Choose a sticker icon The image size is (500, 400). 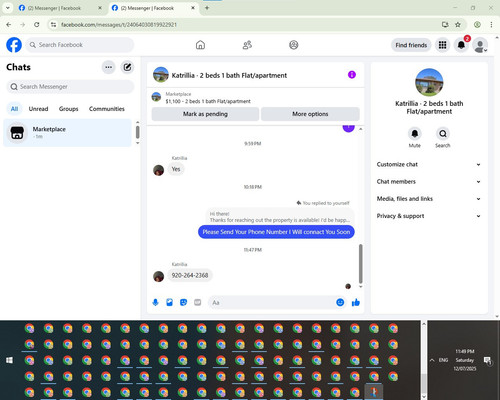183,302
